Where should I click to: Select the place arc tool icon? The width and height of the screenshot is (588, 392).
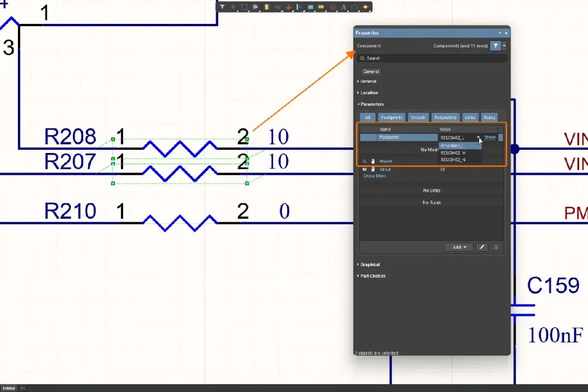click(354, 7)
